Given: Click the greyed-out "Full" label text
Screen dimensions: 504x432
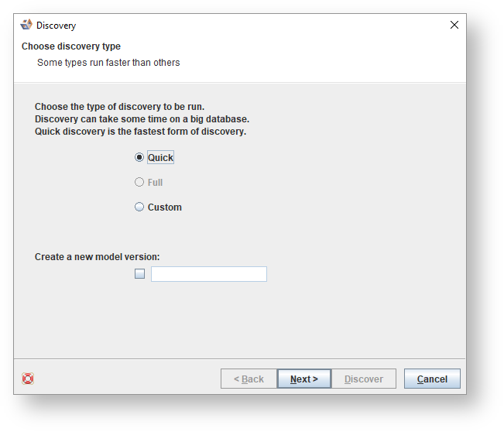Looking at the screenshot, I should point(155,182).
